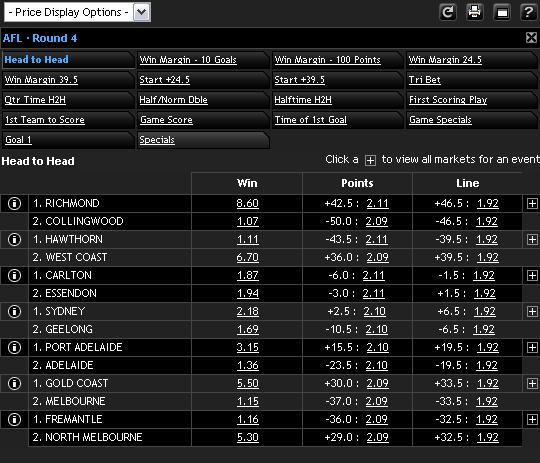Open info icon for Hawthorn match
This screenshot has width=540, height=463.
click(14, 239)
